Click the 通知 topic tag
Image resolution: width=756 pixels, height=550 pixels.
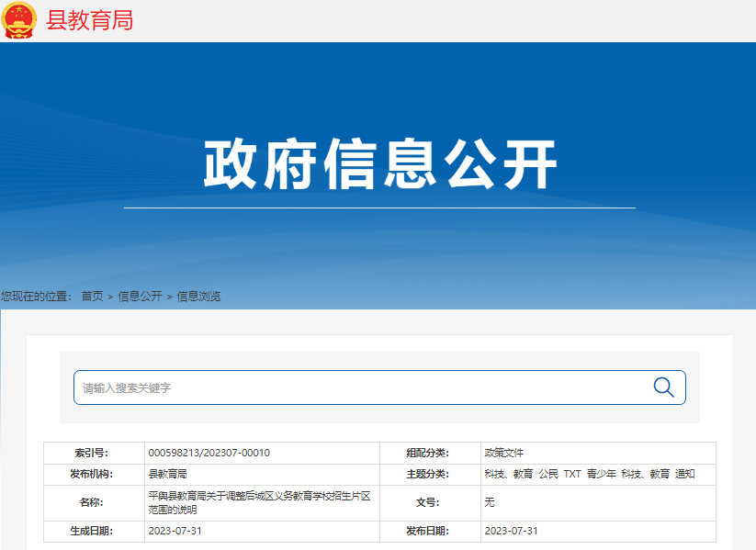(x=685, y=475)
